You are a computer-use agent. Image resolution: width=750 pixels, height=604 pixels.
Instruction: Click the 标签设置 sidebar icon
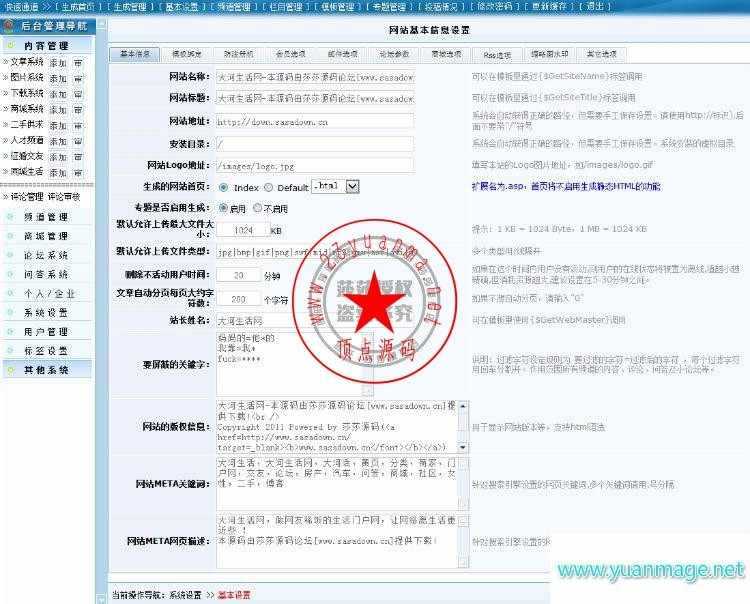(x=11, y=351)
